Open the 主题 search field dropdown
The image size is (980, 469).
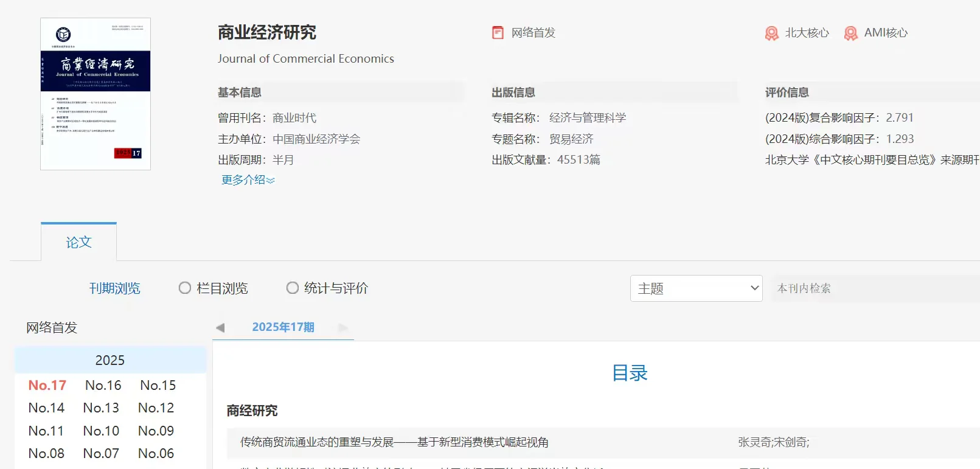click(697, 288)
